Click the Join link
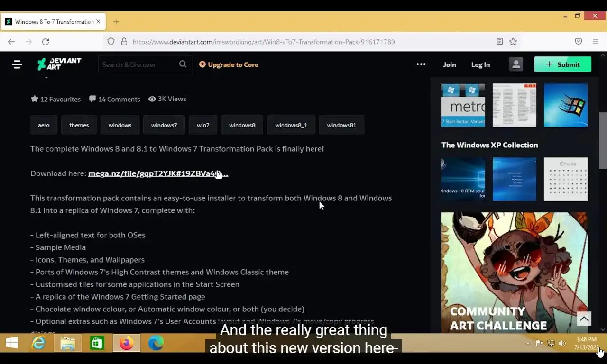 pos(449,64)
